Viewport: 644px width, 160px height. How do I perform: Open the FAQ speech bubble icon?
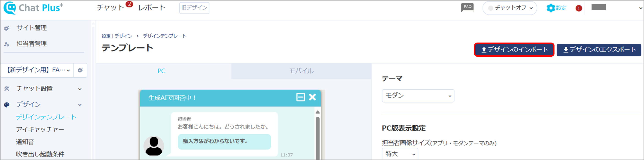pyautogui.click(x=467, y=7)
